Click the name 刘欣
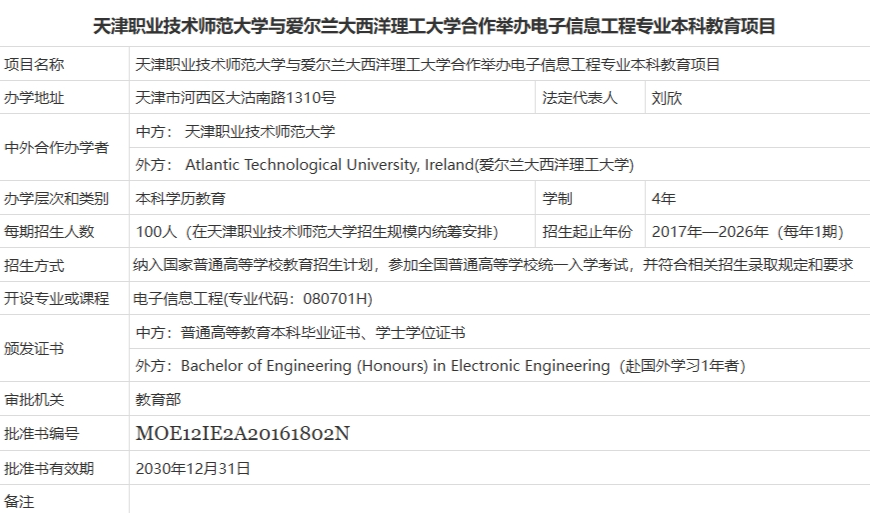870x513 pixels. tap(666, 98)
